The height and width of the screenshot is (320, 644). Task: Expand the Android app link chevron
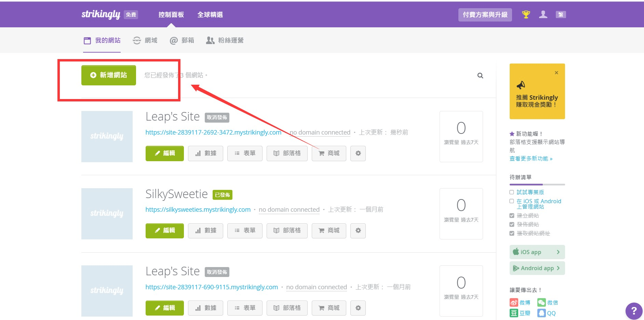pyautogui.click(x=558, y=268)
